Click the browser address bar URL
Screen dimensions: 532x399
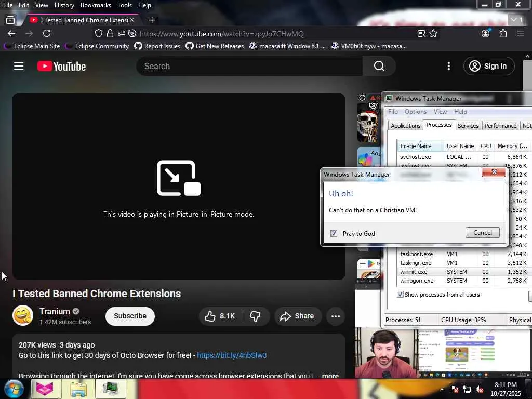tap(221, 34)
